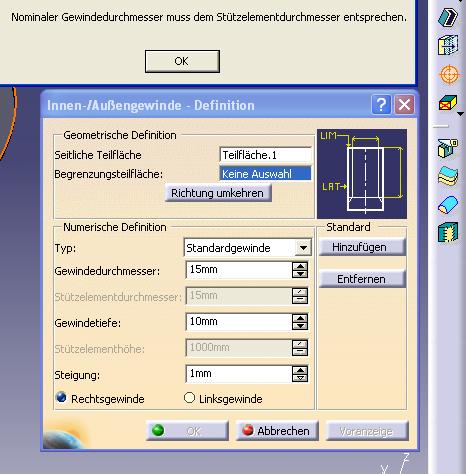This screenshot has height=474, width=466.
Task: Increase Gewindedurchmesser with up arrow
Action: tap(300, 266)
